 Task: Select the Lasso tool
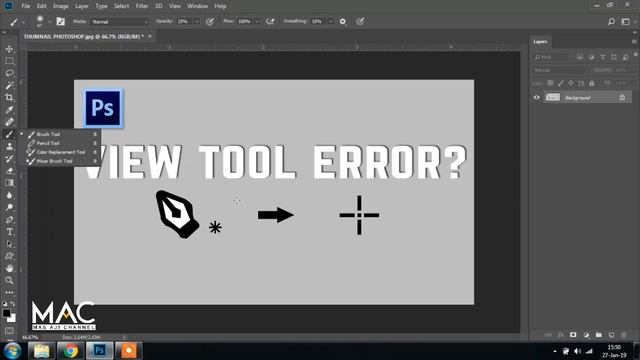[9, 73]
